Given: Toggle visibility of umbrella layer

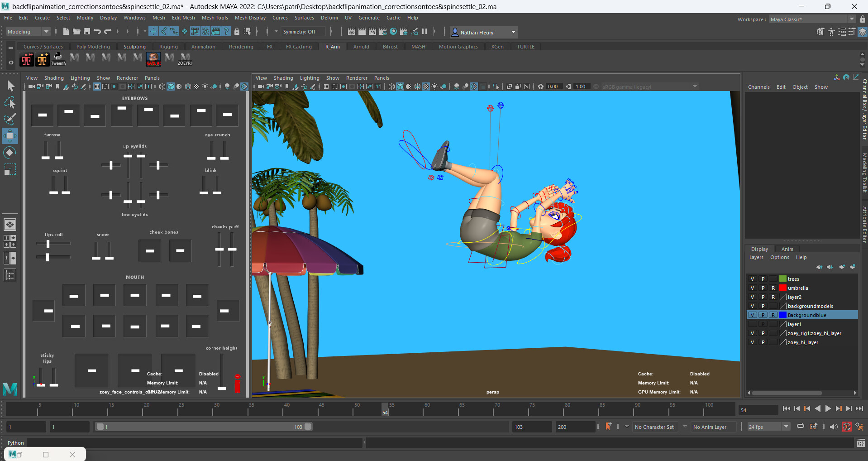Looking at the screenshot, I should pyautogui.click(x=752, y=288).
